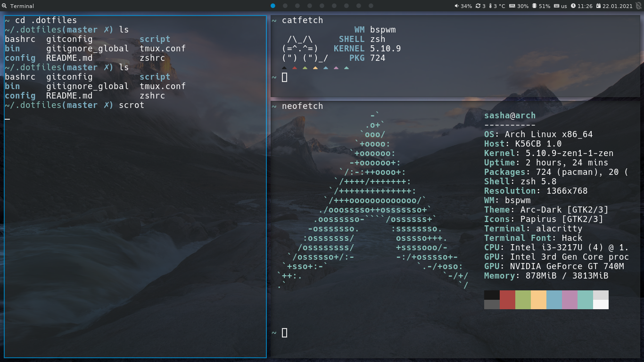Viewport: 644px width, 362px height.
Task: Click the volume speaker icon showing 34%
Action: (456, 6)
